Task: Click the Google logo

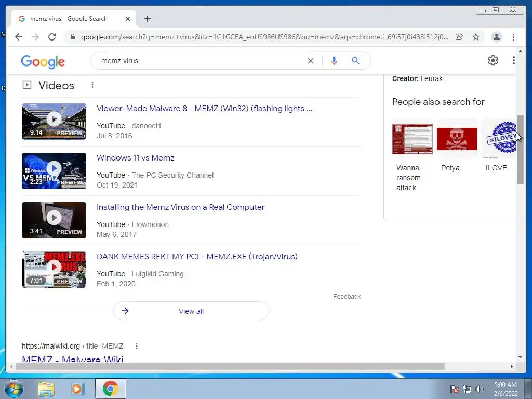Action: (43, 61)
